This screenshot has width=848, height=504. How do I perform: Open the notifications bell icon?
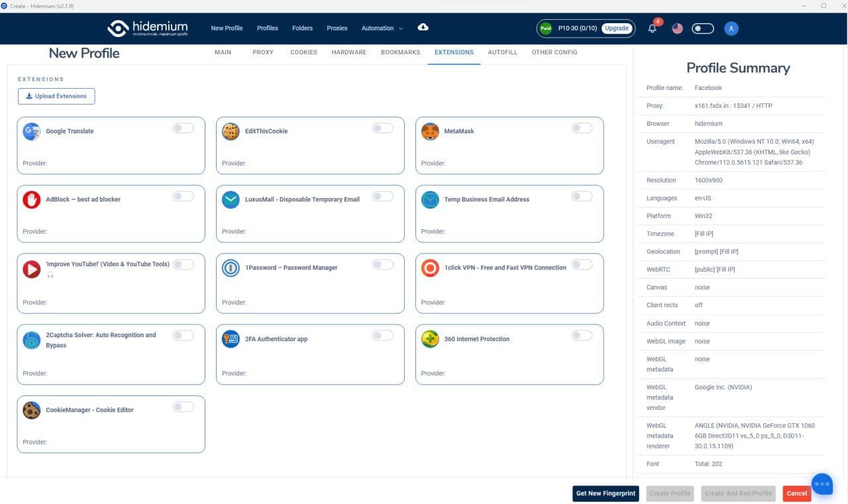(653, 28)
